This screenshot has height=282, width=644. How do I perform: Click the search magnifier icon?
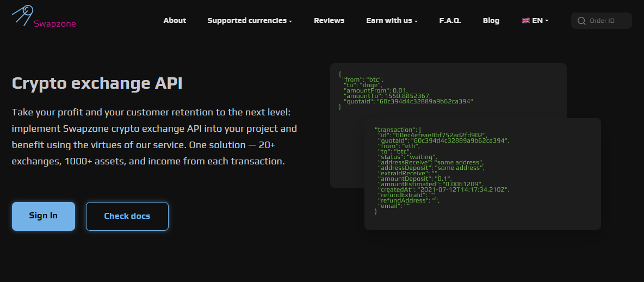click(x=581, y=21)
